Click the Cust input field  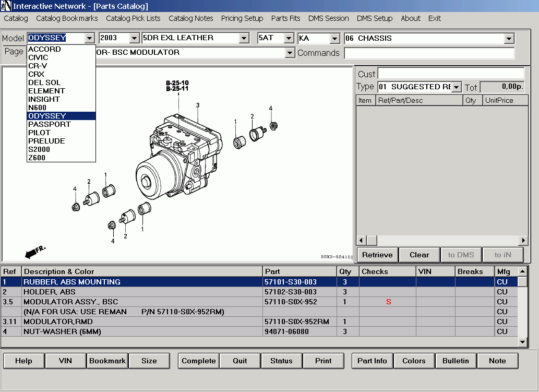[x=451, y=73]
